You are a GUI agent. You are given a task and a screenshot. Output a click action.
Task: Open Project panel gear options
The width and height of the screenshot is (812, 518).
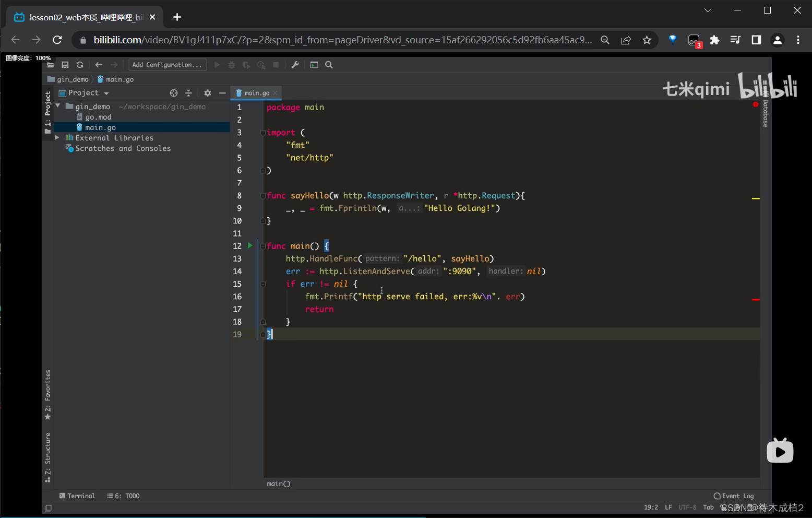click(x=208, y=93)
